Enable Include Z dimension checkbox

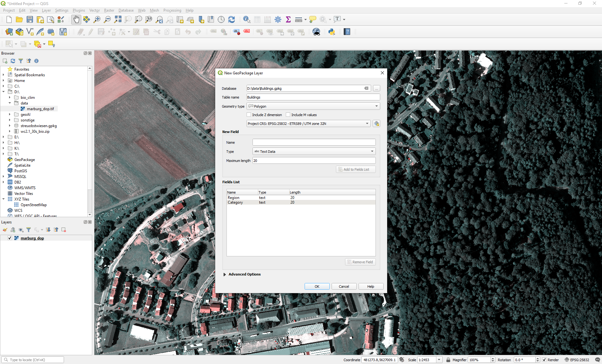point(249,115)
